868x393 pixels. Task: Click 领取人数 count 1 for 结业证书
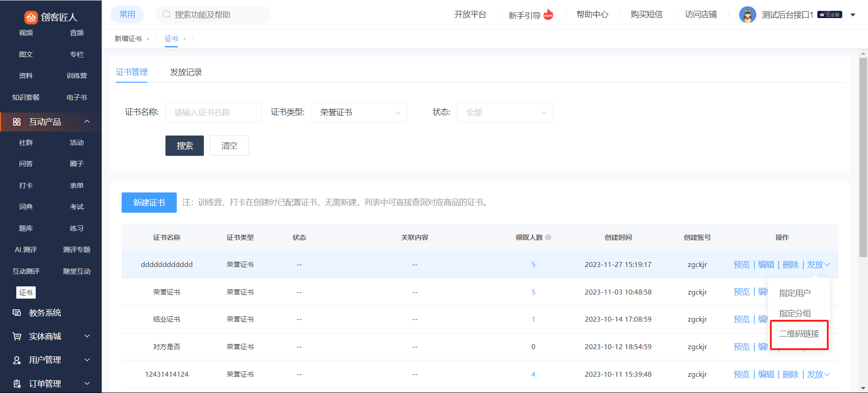(533, 319)
